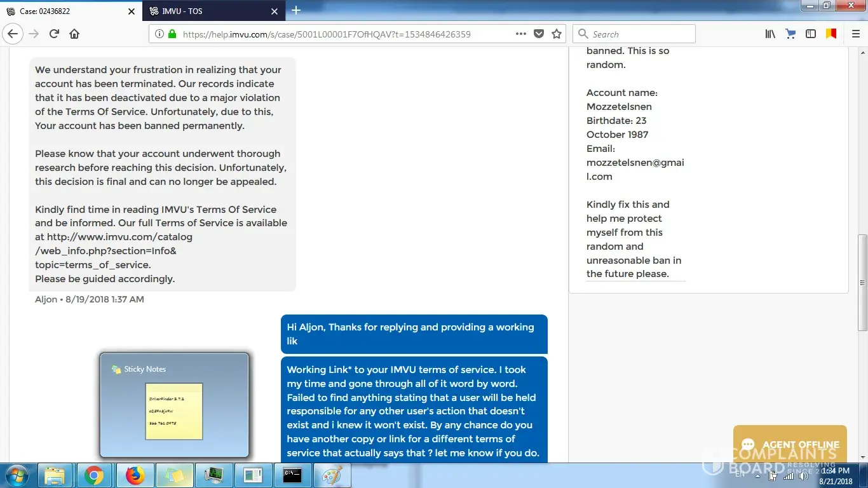
Task: Focus the Firefox Search box
Action: pos(634,34)
